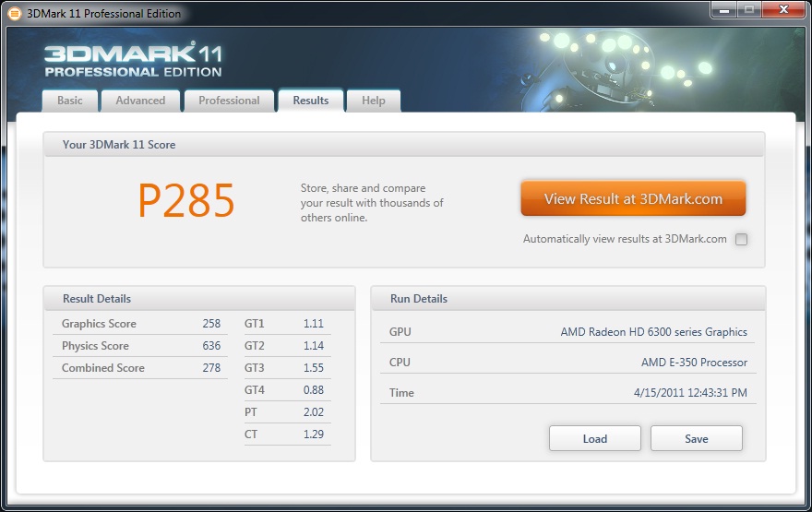Click the 3DMark app icon in title bar
This screenshot has width=812, height=512.
(15, 14)
